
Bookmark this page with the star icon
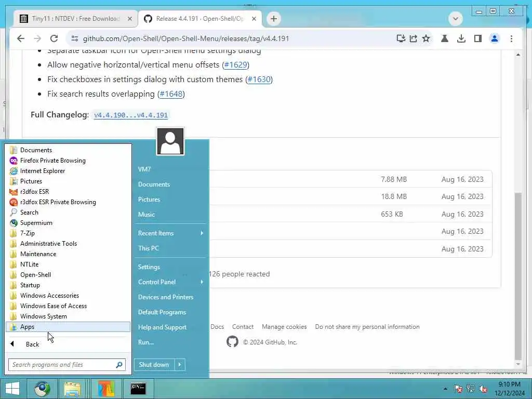pos(426,38)
